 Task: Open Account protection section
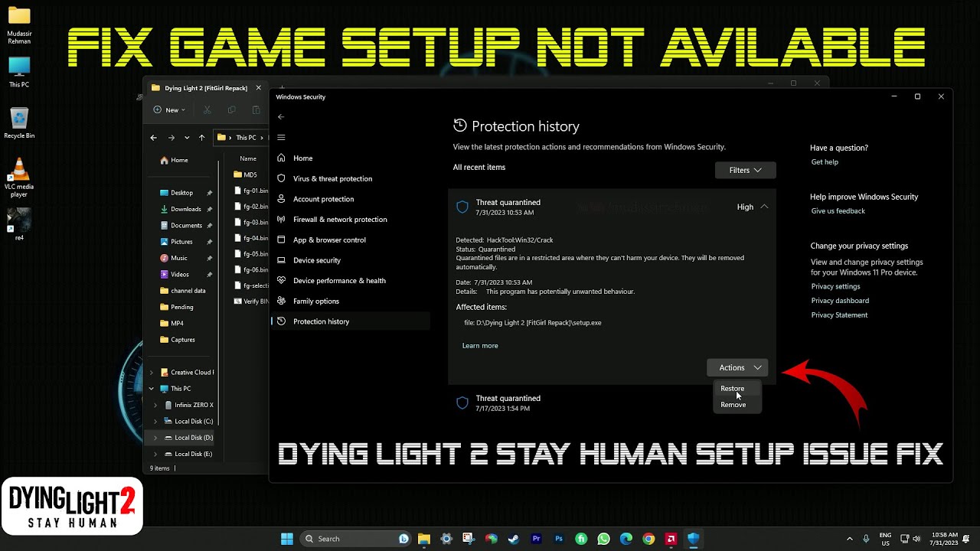(323, 199)
